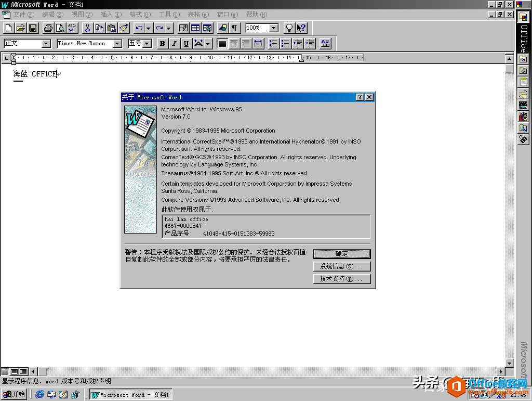
Task: Open the 文件(F) menu
Action: [x=24, y=15]
